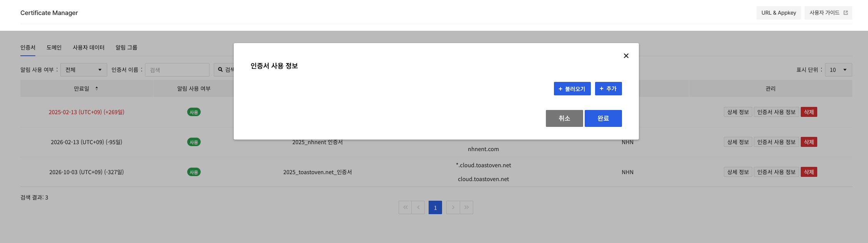Click the 추가 button in dialog
868x243 pixels.
click(x=608, y=88)
